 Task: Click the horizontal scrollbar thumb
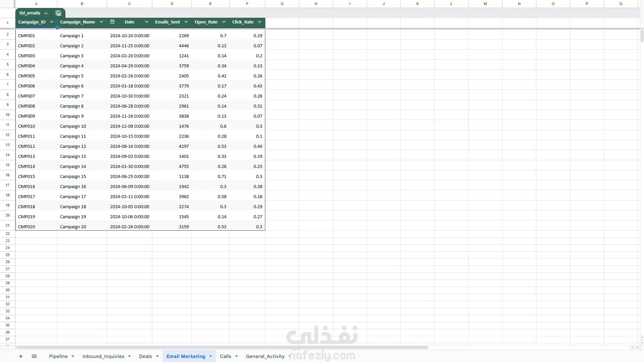pos(222,347)
